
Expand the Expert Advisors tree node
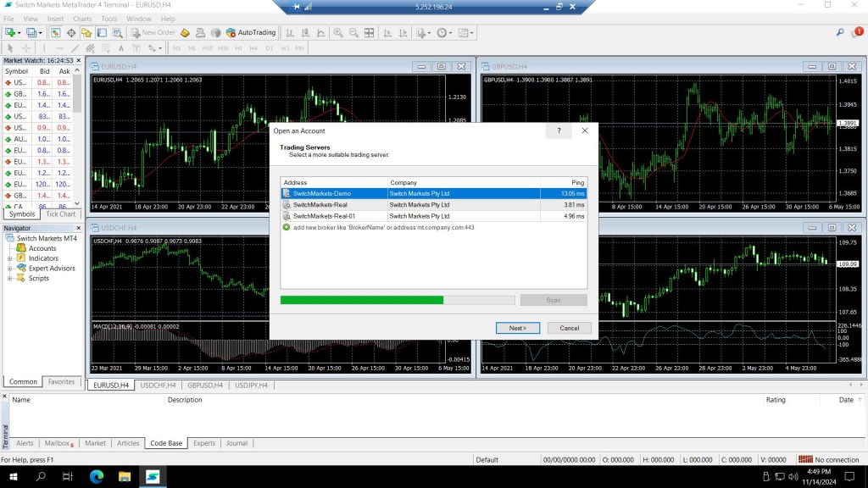click(x=11, y=269)
